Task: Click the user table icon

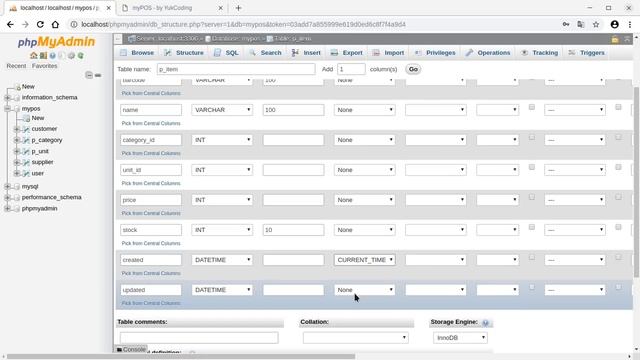Action: tap(26, 173)
